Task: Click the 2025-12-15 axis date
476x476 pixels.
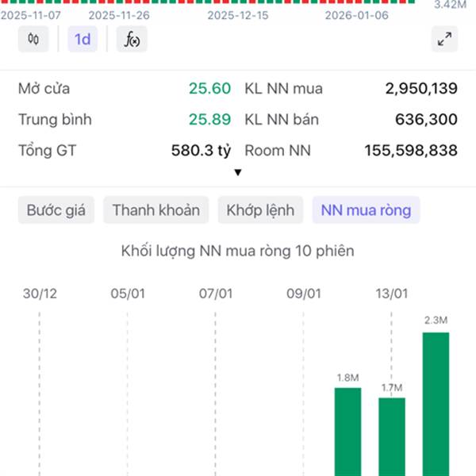Action: click(238, 15)
